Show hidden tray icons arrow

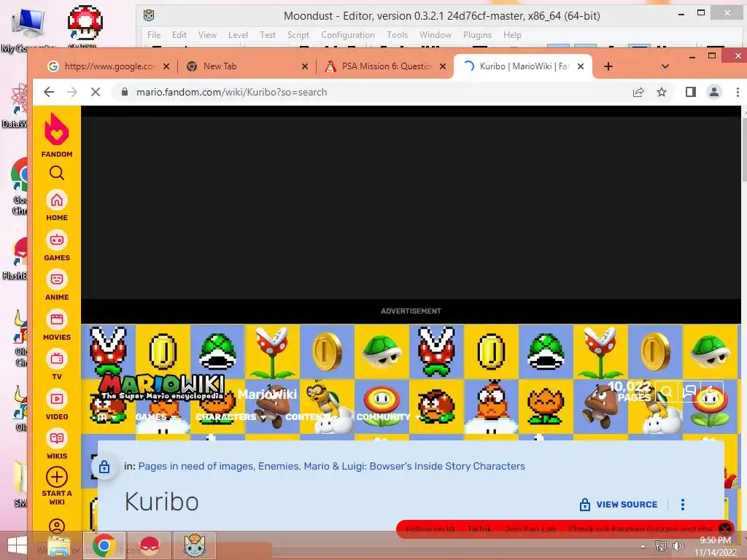click(643, 545)
